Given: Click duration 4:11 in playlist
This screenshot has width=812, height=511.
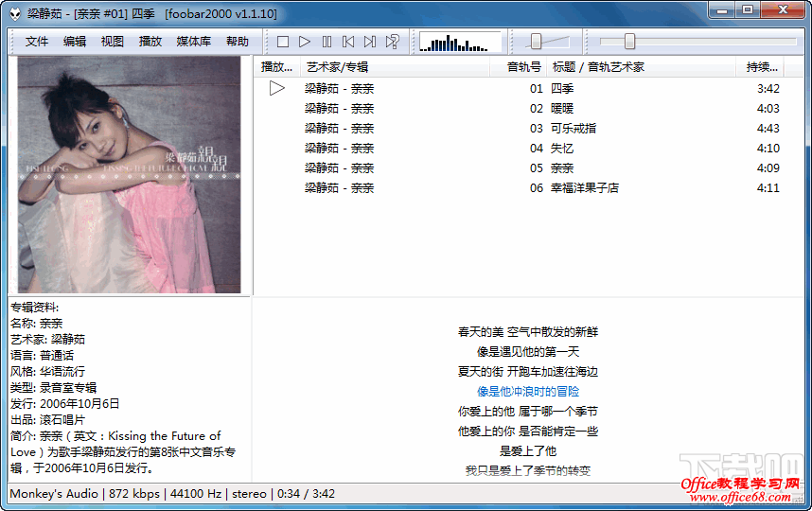Looking at the screenshot, I should [768, 188].
